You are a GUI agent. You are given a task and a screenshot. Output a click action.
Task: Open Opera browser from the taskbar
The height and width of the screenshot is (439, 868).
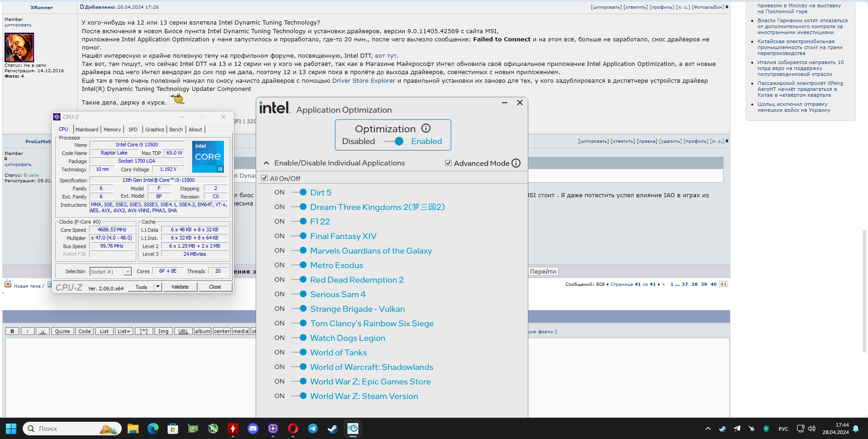pos(293,429)
